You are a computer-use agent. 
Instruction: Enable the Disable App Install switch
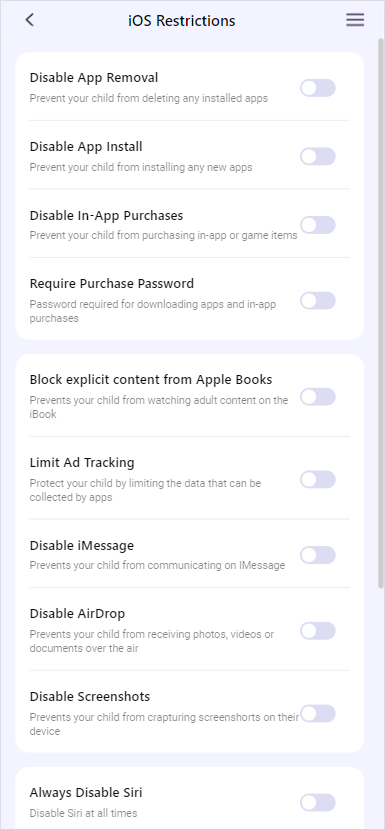click(x=318, y=156)
